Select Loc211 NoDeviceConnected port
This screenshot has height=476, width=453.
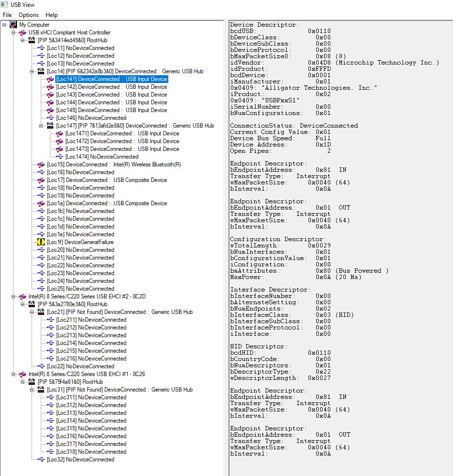click(91, 320)
